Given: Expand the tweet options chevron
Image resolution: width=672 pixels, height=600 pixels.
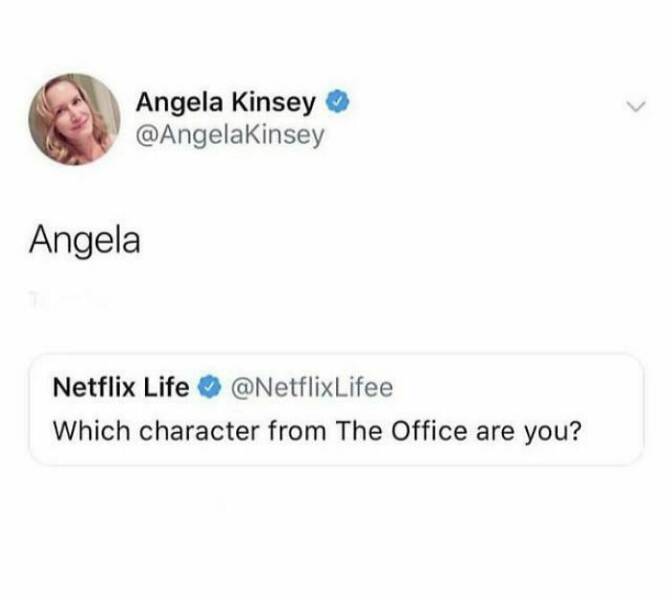Looking at the screenshot, I should (635, 106).
